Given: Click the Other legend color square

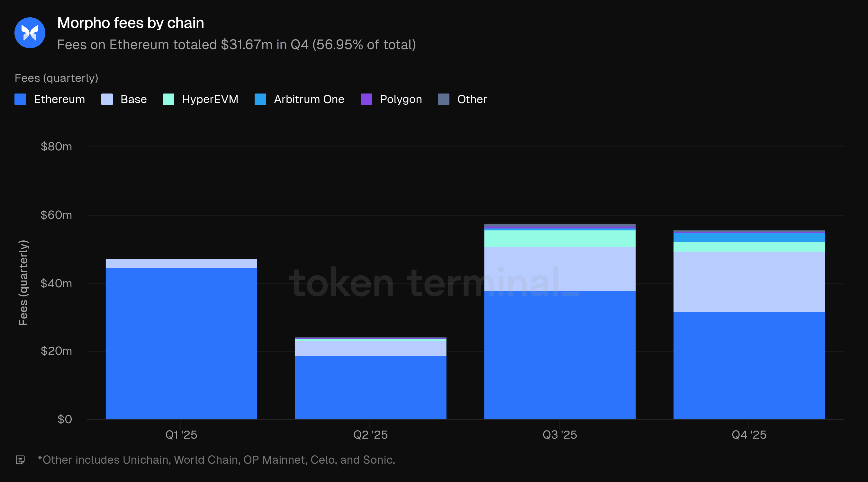Looking at the screenshot, I should point(443,99).
